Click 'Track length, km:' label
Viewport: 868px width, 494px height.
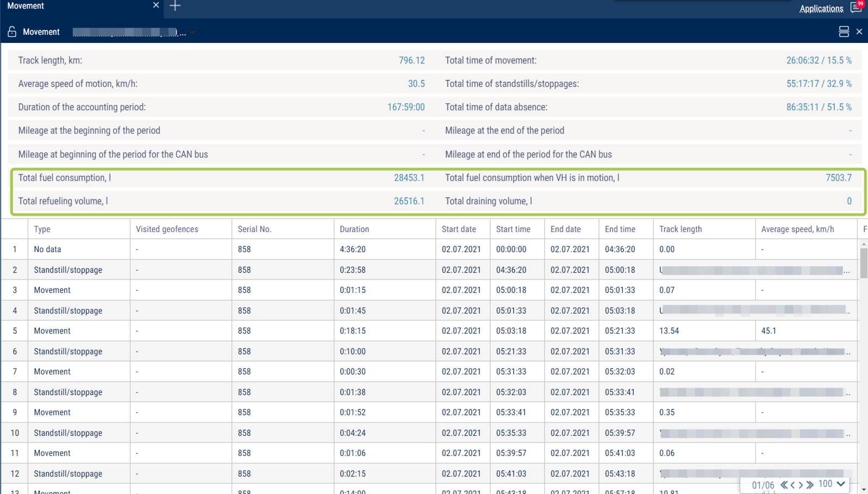pyautogui.click(x=50, y=60)
